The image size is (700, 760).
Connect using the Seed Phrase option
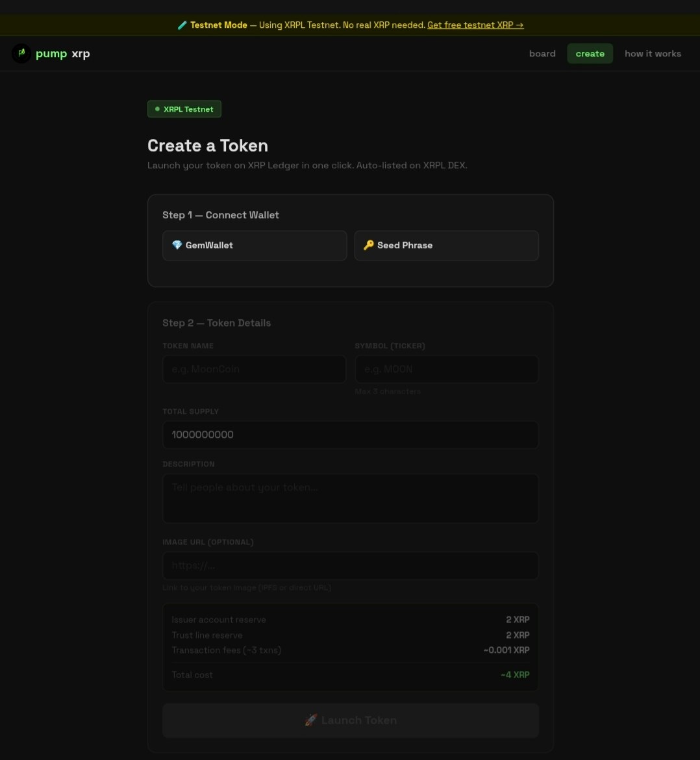pyautogui.click(x=446, y=245)
